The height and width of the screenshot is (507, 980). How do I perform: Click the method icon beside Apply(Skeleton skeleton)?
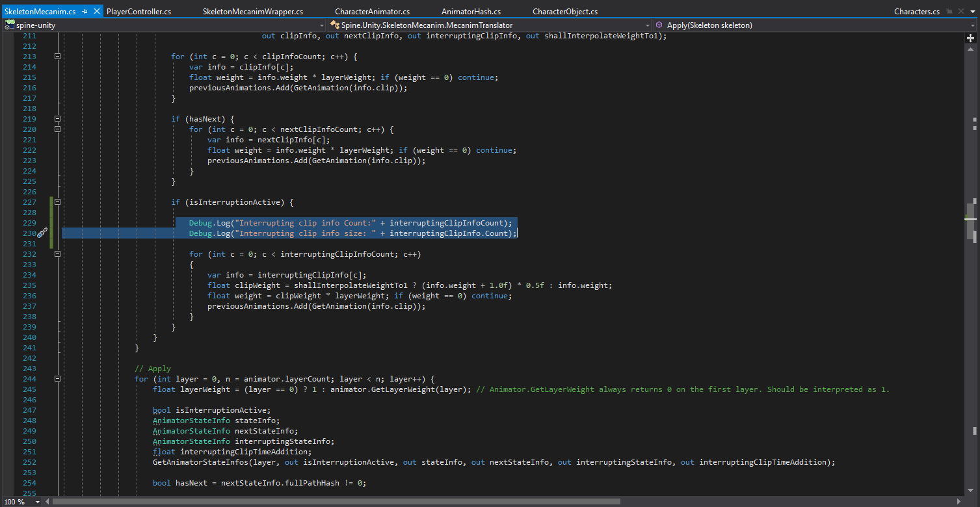pos(658,25)
